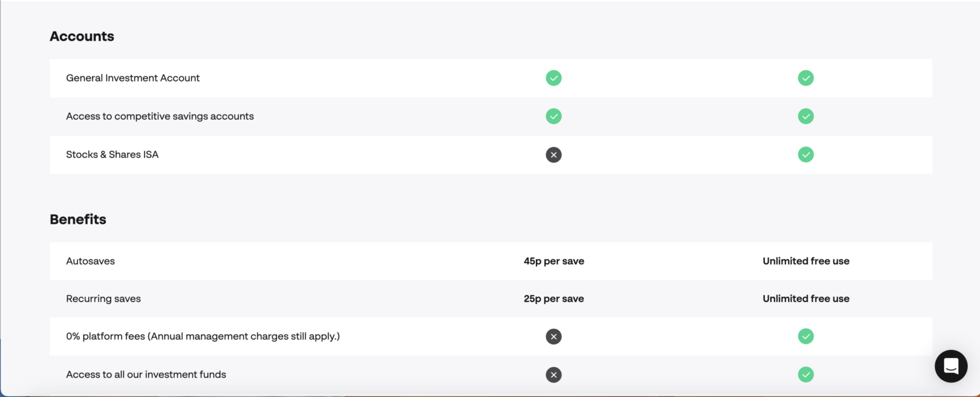This screenshot has height=397, width=980.
Task: Expand the Benefits section header
Action: coord(78,219)
